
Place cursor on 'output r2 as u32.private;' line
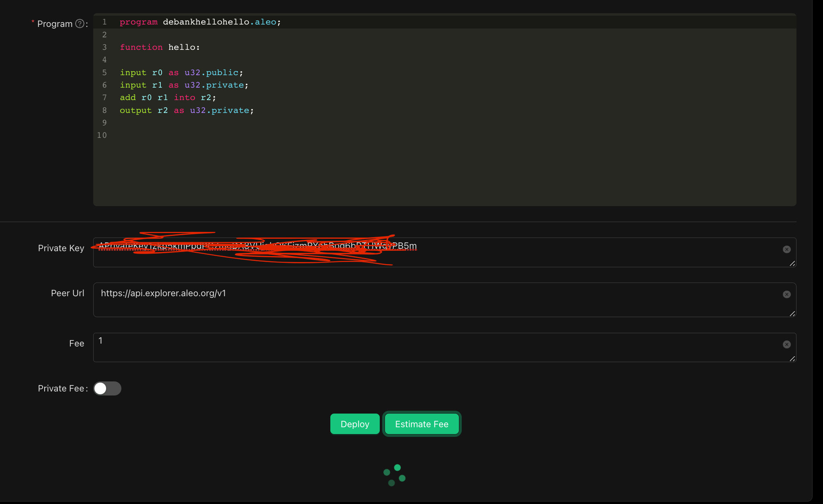[187, 111]
